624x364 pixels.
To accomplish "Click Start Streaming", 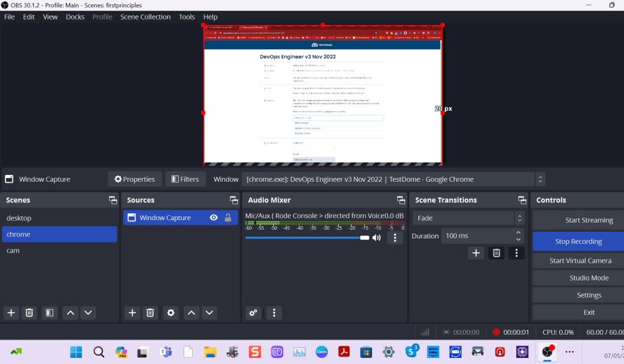I will (x=578, y=220).
